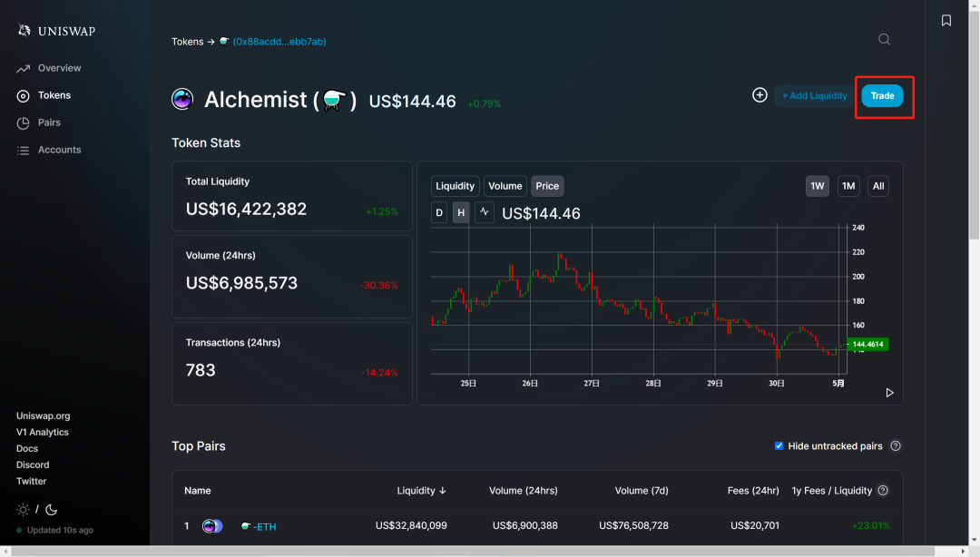Click the +0.79% price change label
The image size is (980, 557).
(x=485, y=103)
